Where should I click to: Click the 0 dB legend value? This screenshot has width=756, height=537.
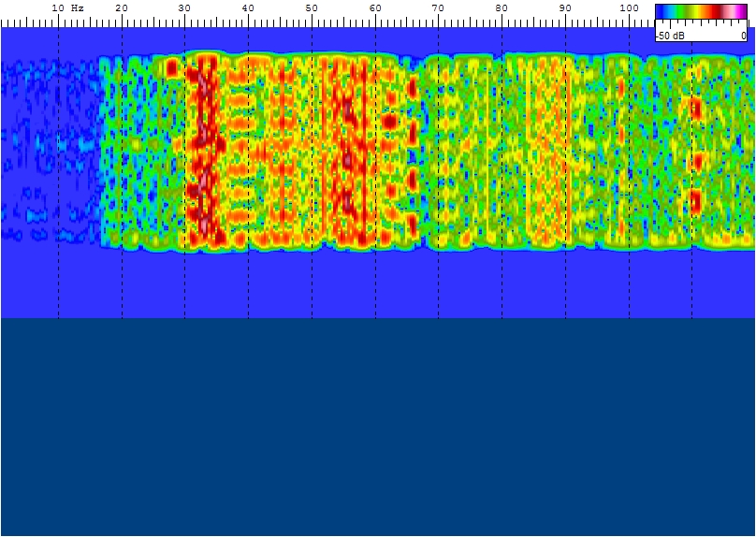[744, 36]
